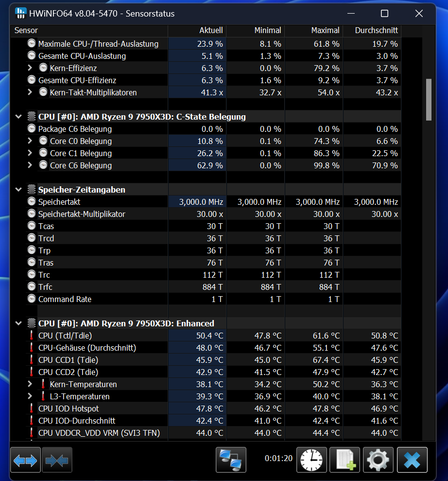Click thermometer icon beside CPU IOD Hotspot
The width and height of the screenshot is (448, 481).
coord(31,409)
